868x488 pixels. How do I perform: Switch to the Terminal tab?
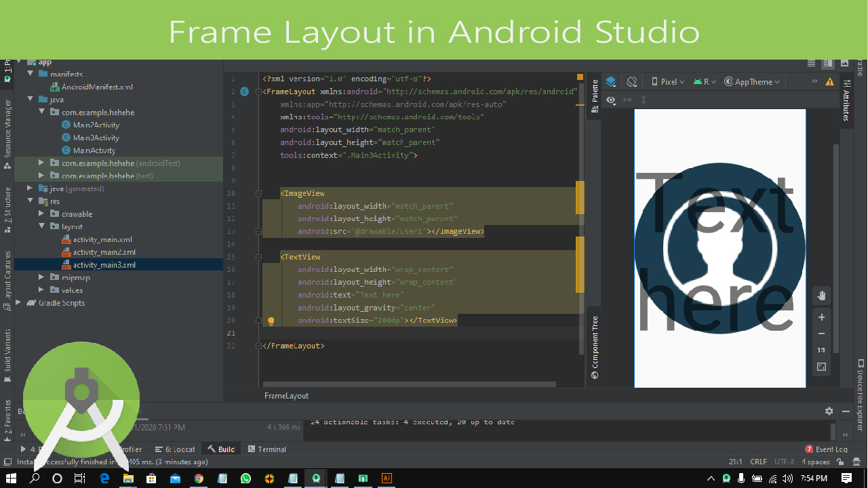tap(271, 449)
